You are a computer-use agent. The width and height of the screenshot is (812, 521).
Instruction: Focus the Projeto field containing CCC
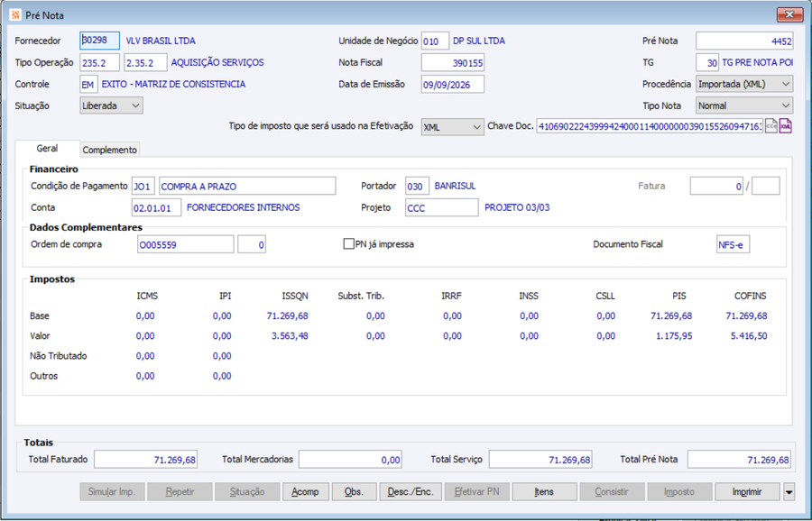[442, 207]
